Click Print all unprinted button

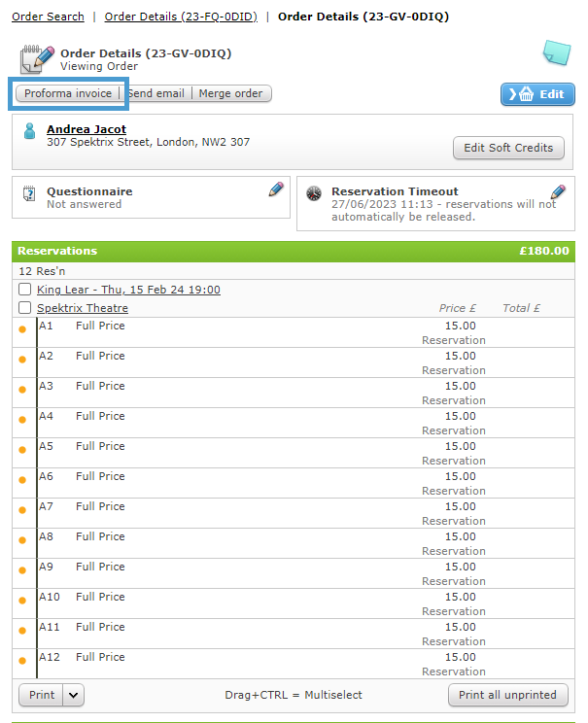507,695
